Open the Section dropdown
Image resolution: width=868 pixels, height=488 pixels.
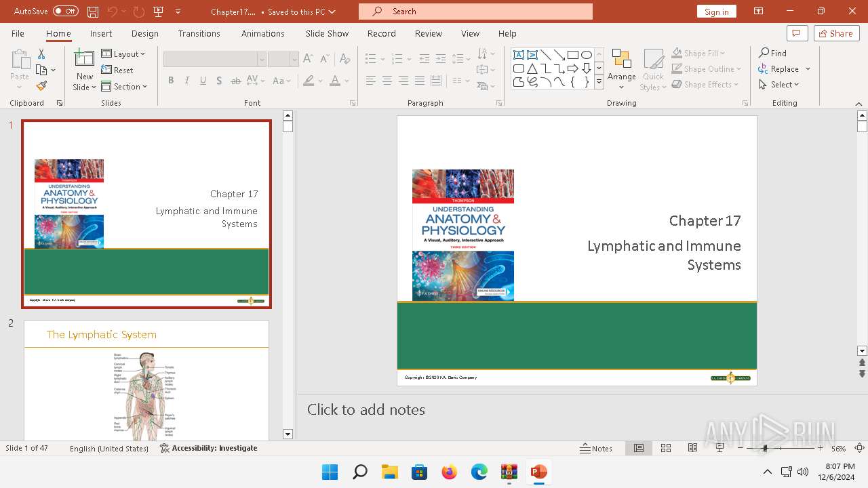125,86
